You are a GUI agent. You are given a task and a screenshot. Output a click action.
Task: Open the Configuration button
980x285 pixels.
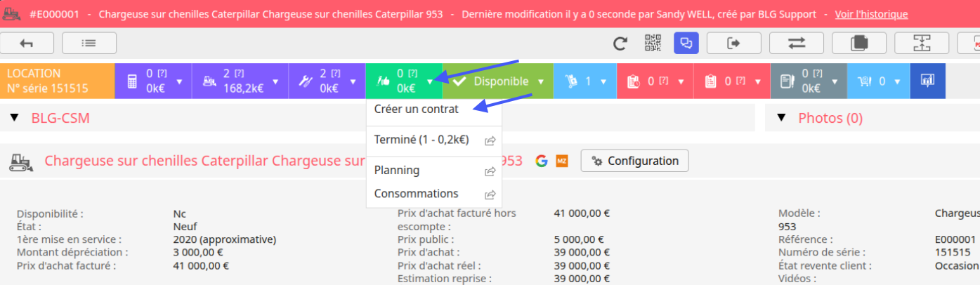[634, 161]
